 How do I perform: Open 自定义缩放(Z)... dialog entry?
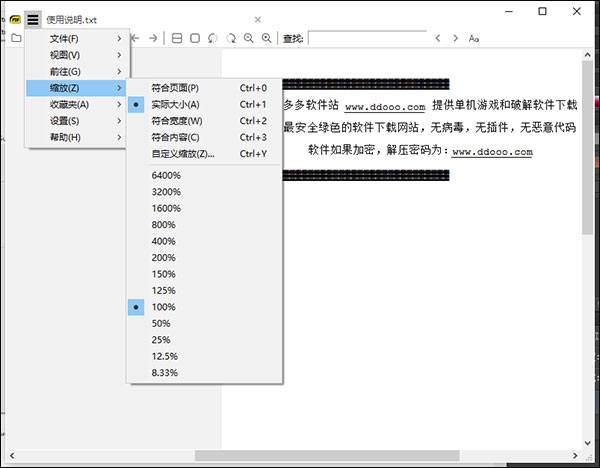[182, 153]
